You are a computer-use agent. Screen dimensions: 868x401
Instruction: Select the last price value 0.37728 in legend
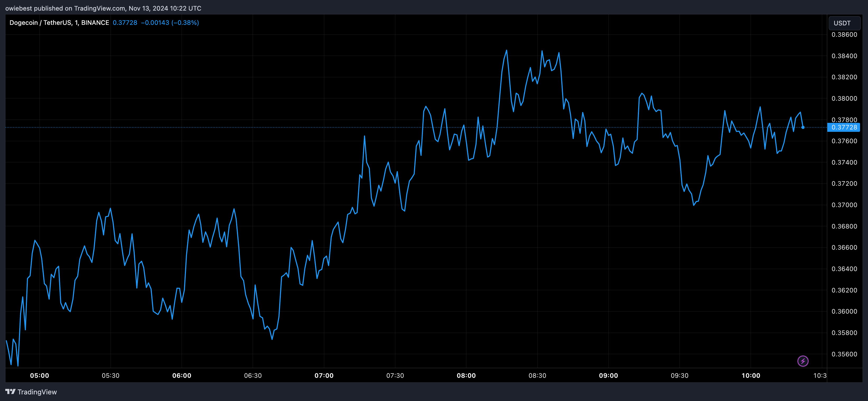tap(125, 22)
